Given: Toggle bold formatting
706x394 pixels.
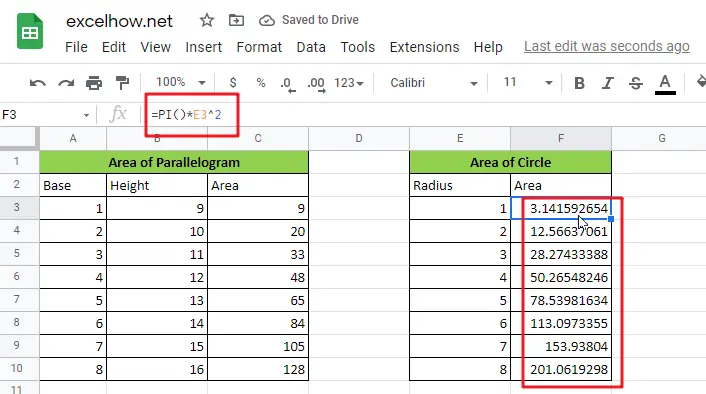Looking at the screenshot, I should click(x=579, y=83).
